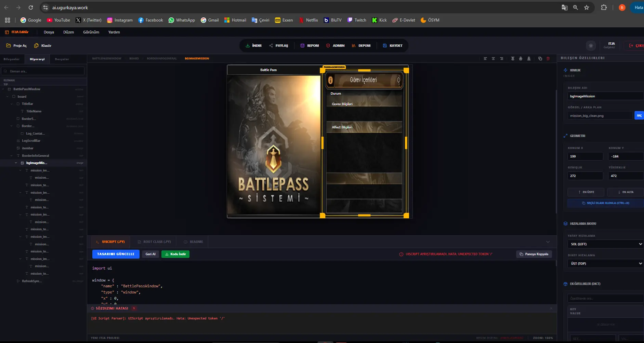
Task: Click the TASARIMI GÜNCELLE button
Action: 116,254
